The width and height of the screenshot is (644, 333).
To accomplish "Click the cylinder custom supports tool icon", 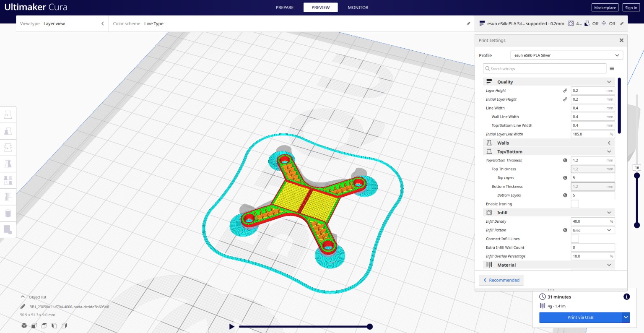I will pyautogui.click(x=8, y=213).
